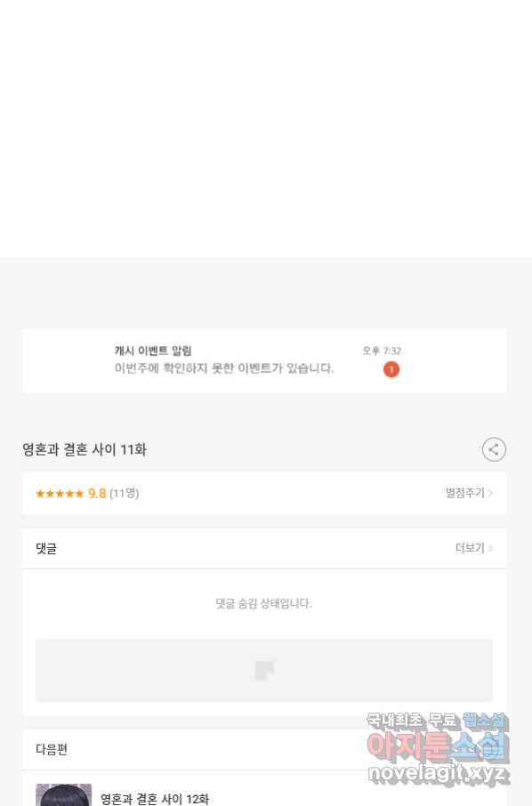532x806 pixels.
Task: Click the episode 12 cover thumbnail
Action: click(x=64, y=794)
